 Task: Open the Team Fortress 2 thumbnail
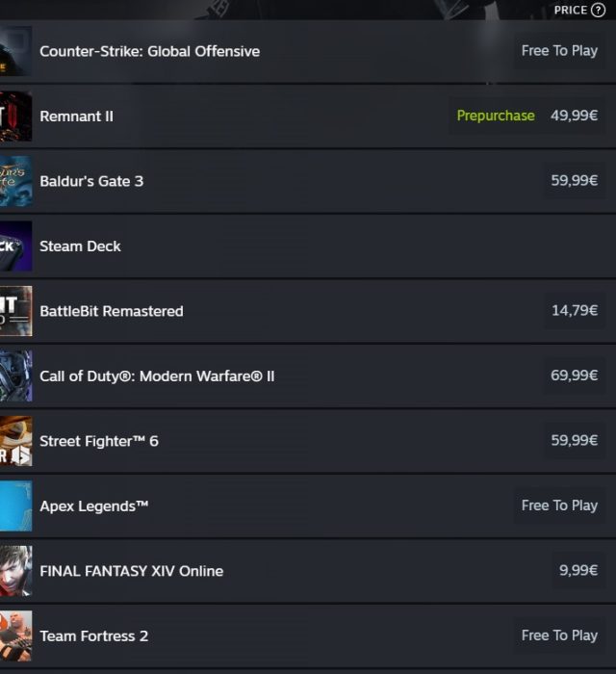click(x=16, y=635)
